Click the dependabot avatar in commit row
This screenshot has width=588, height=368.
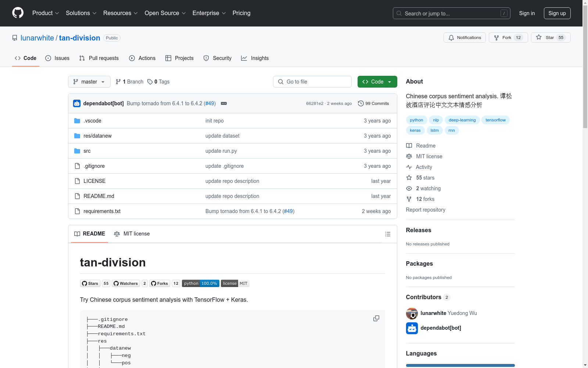(76, 103)
